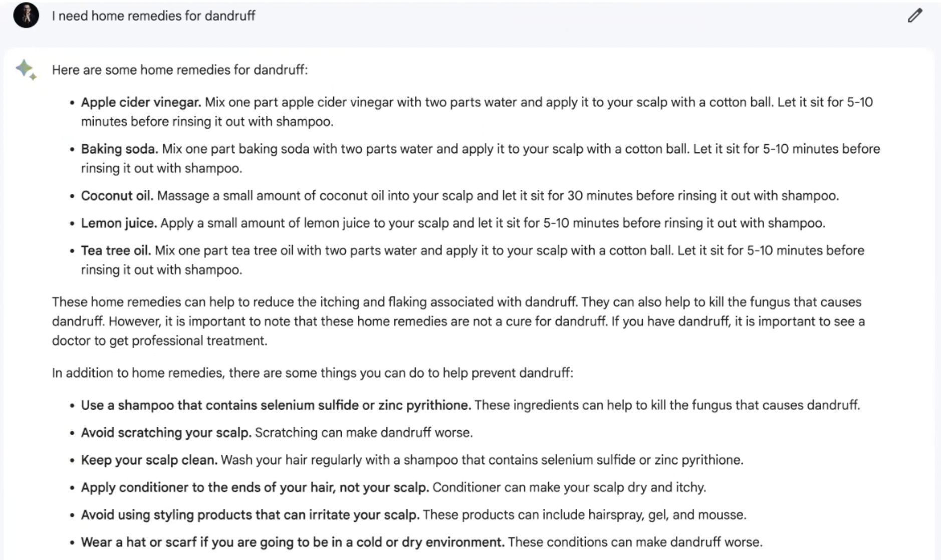The height and width of the screenshot is (560, 941).
Task: Click the response intro line ending in colon
Action: point(179,70)
